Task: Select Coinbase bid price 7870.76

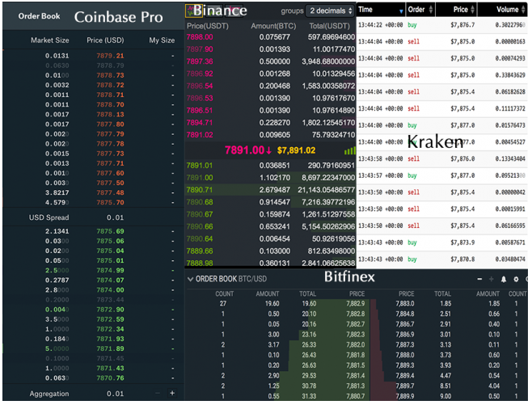Action: 110,378
